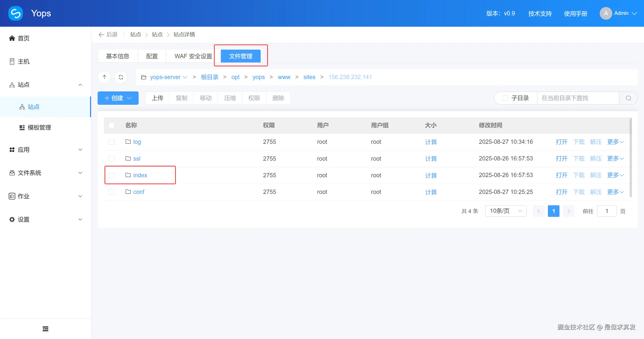Expand the 10条/页 page size selector

(x=506, y=211)
